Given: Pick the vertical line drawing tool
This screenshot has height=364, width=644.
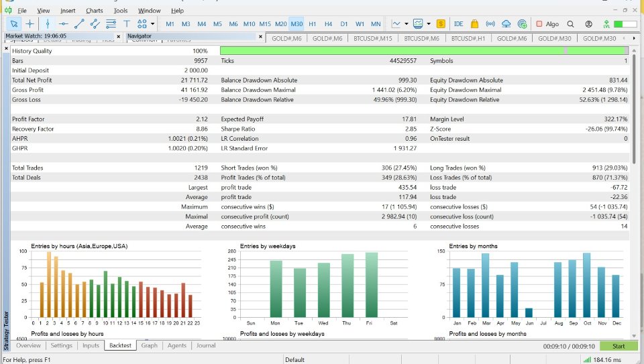Looking at the screenshot, I should pyautogui.click(x=48, y=24).
